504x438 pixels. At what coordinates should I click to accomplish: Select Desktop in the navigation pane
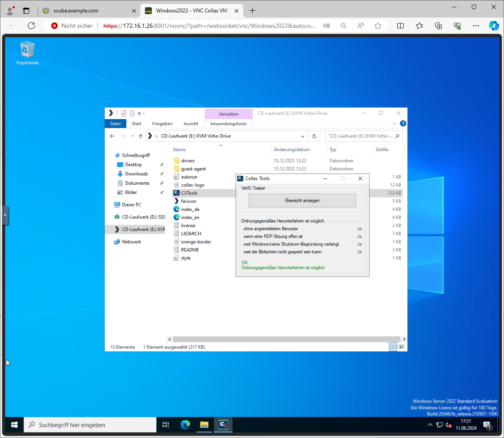coord(133,165)
